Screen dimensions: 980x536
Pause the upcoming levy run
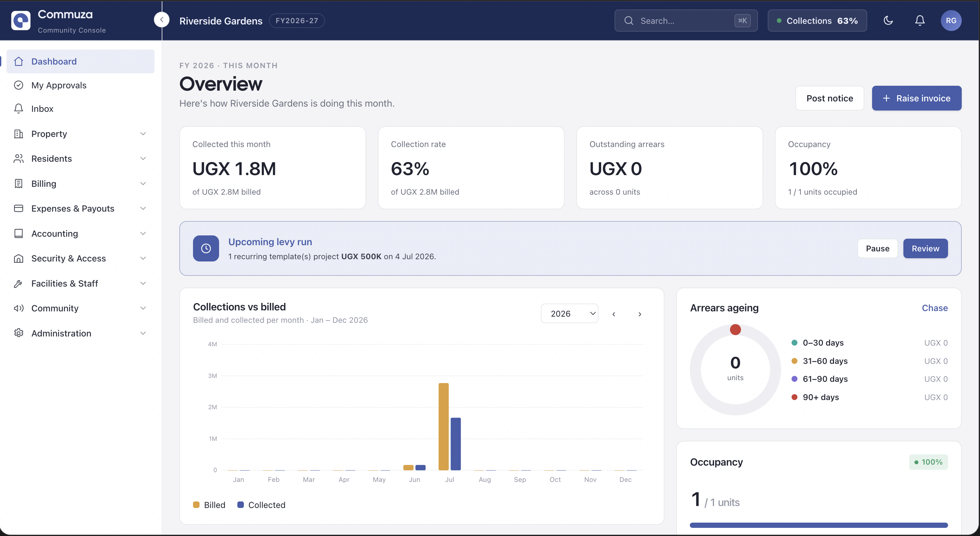point(878,248)
